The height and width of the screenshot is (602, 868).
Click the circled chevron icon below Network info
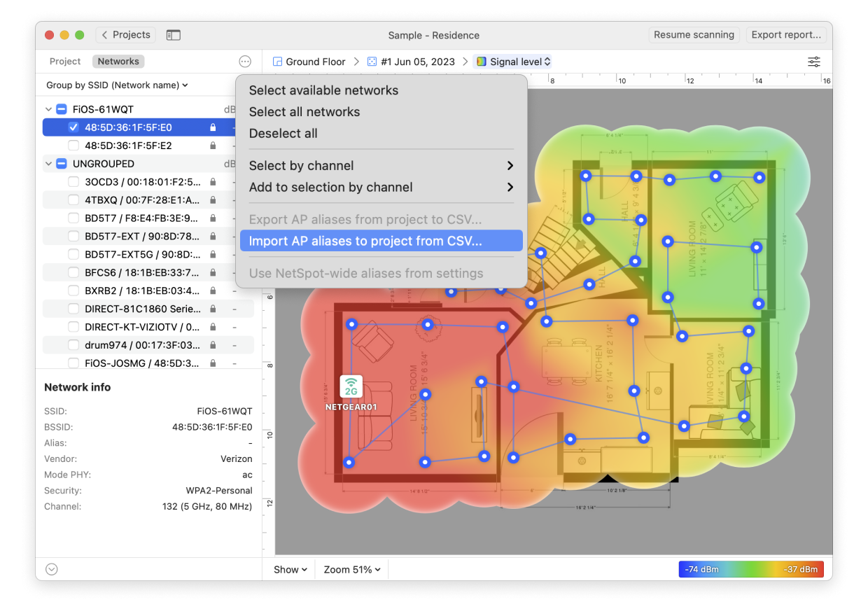(x=50, y=569)
